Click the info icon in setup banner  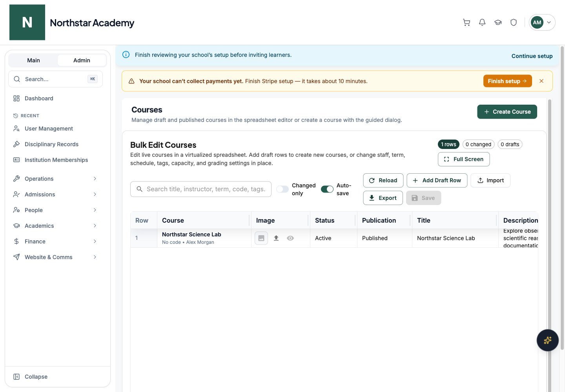[x=126, y=55]
